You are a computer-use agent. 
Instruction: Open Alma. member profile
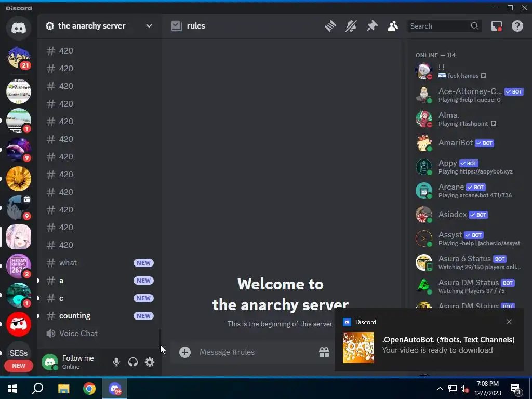[470, 119]
